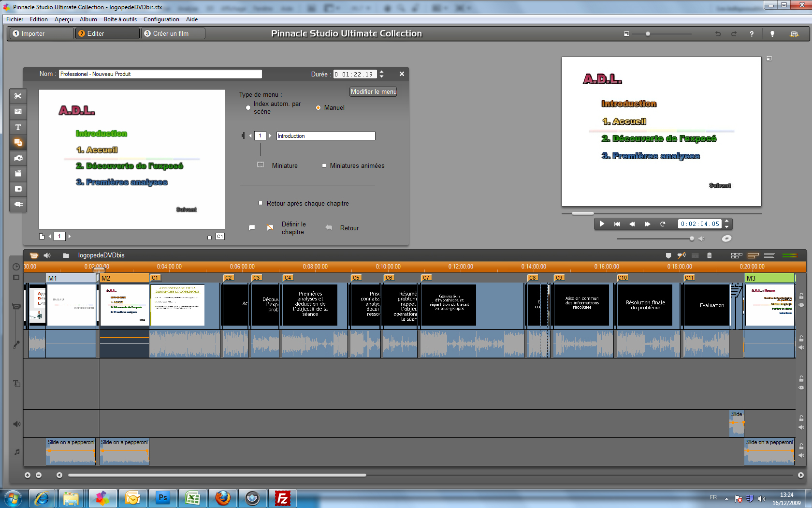Screen dimensions: 812x508
Task: Go to next chapter link arrow
Action: [x=270, y=136]
